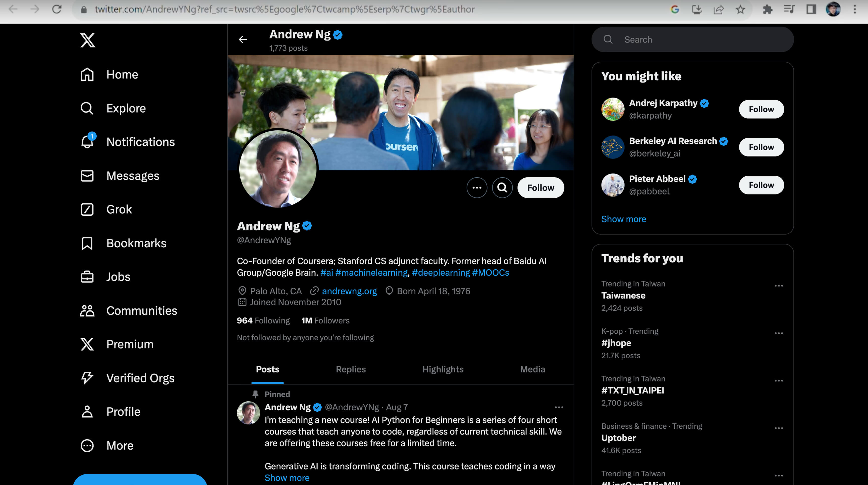Open Chrome extensions puzzle icon

click(x=767, y=10)
